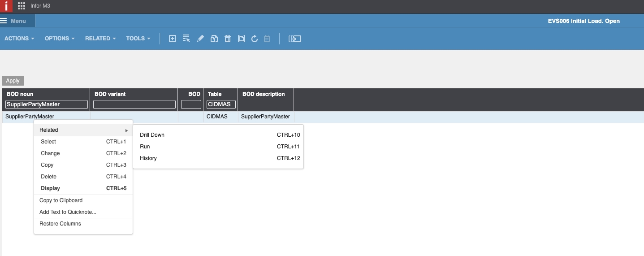This screenshot has width=644, height=256.
Task: Click the Change pencil icon
Action: (x=200, y=39)
